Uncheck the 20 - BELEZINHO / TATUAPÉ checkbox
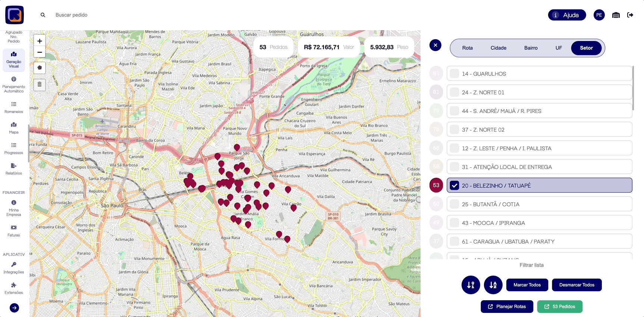The width and height of the screenshot is (644, 317). [454, 185]
